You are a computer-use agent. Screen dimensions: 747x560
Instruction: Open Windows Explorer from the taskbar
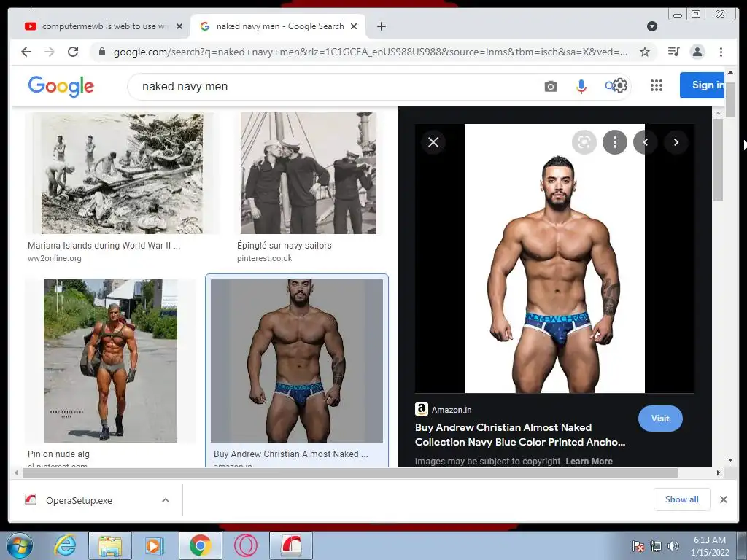[110, 545]
